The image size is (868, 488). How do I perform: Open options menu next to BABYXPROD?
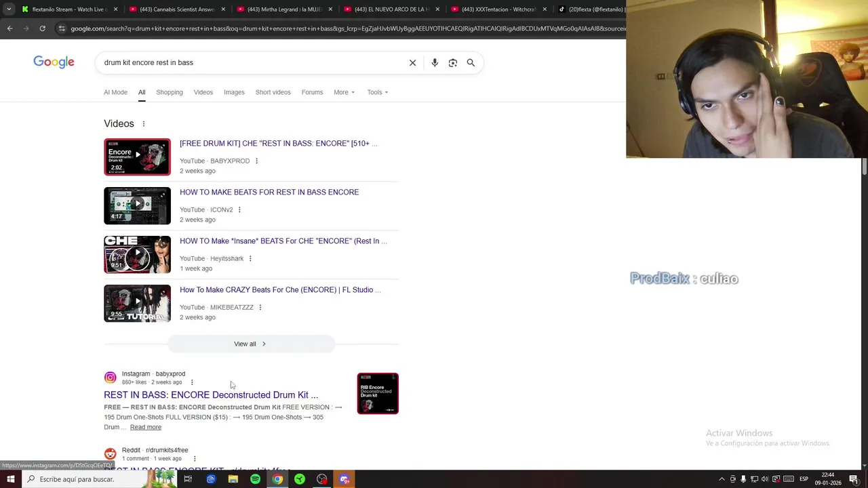pos(256,161)
